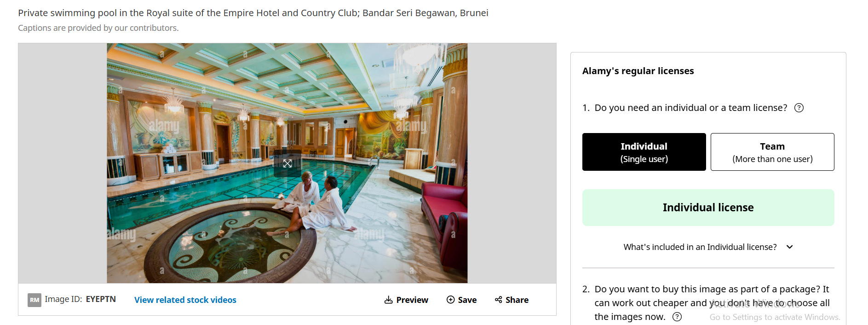
Task: Click the Share button label
Action: point(517,300)
